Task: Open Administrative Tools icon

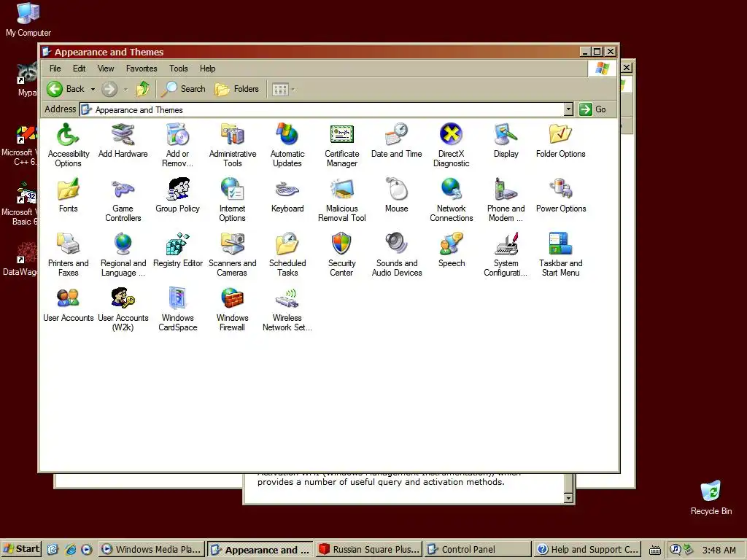Action: coord(233,145)
